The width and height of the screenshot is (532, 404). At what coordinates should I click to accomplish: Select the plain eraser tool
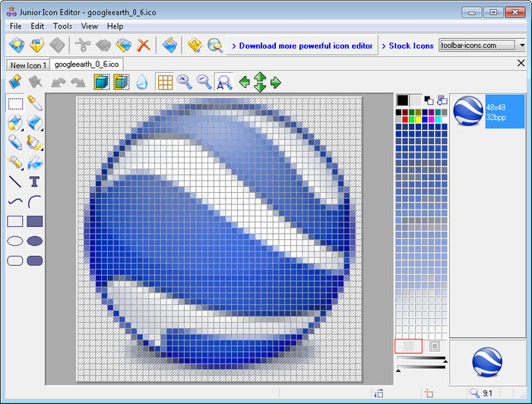(x=35, y=123)
